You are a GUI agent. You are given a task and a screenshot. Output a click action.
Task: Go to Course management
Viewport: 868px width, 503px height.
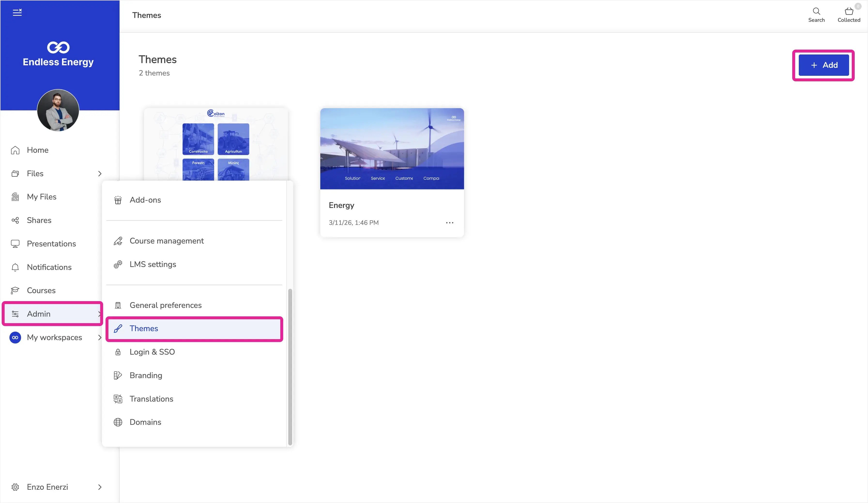pyautogui.click(x=166, y=241)
